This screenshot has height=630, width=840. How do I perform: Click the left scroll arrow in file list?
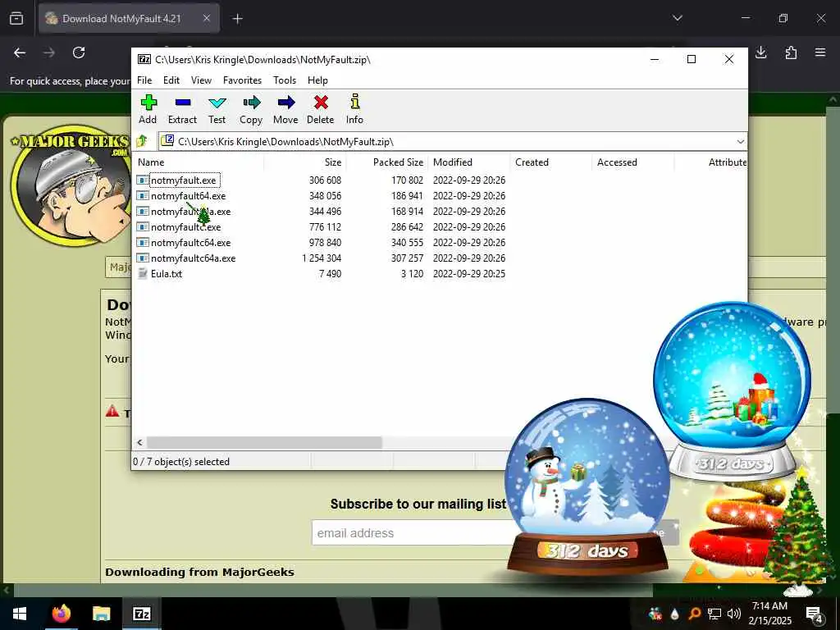(x=139, y=442)
